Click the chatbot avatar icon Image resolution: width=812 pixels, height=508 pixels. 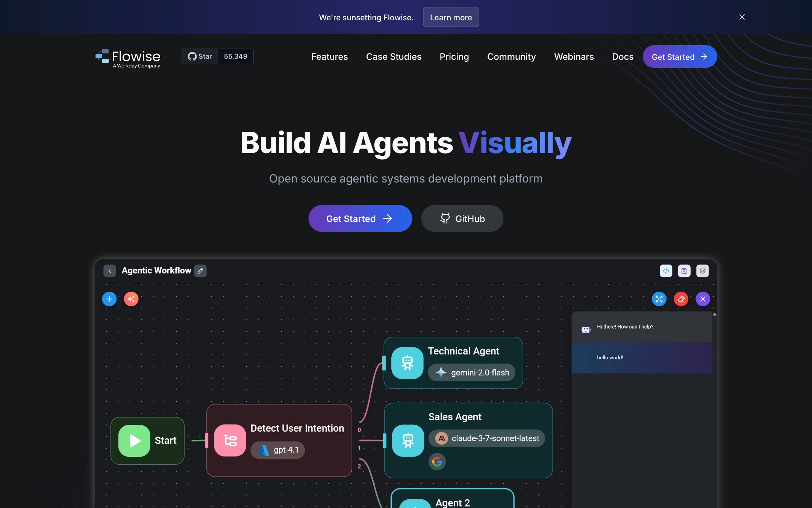click(586, 329)
